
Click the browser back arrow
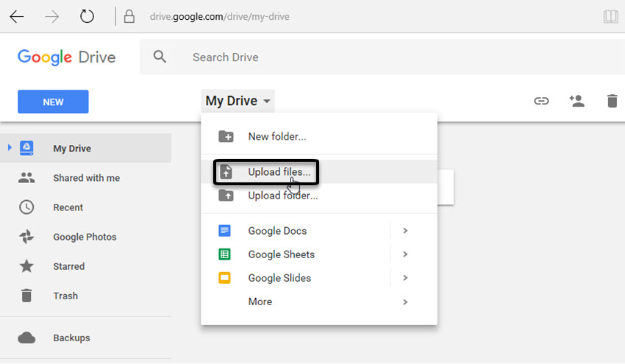(17, 17)
